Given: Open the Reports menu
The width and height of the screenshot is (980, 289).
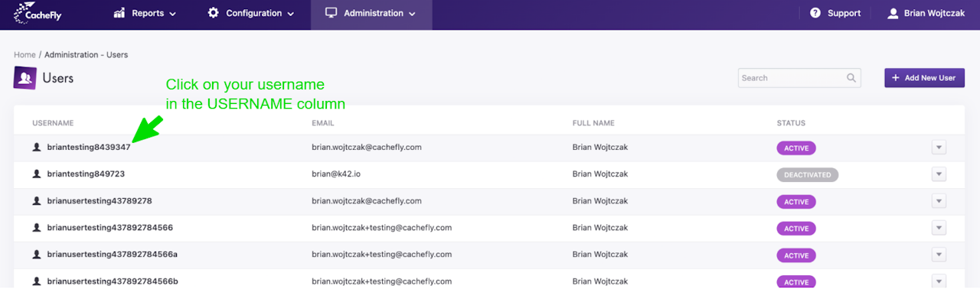Looking at the screenshot, I should (145, 13).
